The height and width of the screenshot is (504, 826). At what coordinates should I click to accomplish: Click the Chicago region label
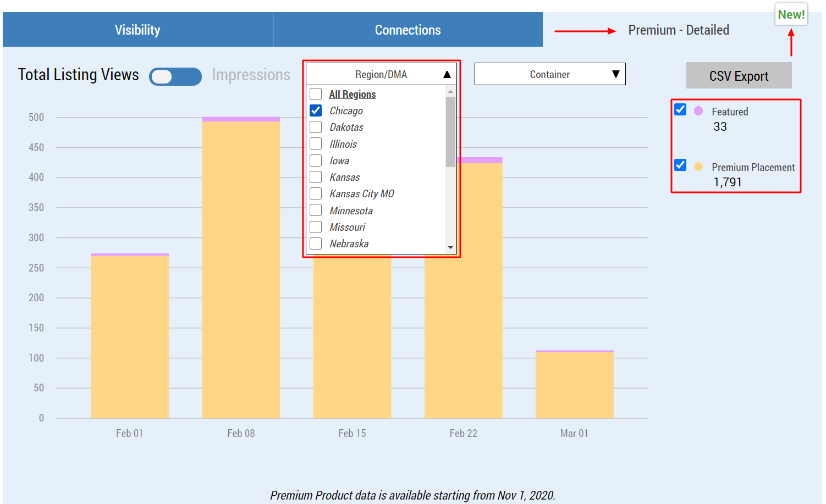tap(346, 110)
